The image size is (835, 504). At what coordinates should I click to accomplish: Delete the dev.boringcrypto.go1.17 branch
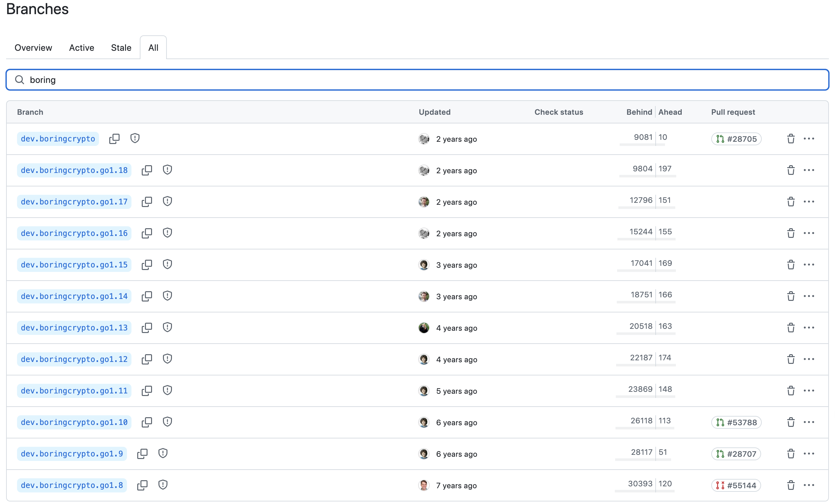pyautogui.click(x=791, y=202)
